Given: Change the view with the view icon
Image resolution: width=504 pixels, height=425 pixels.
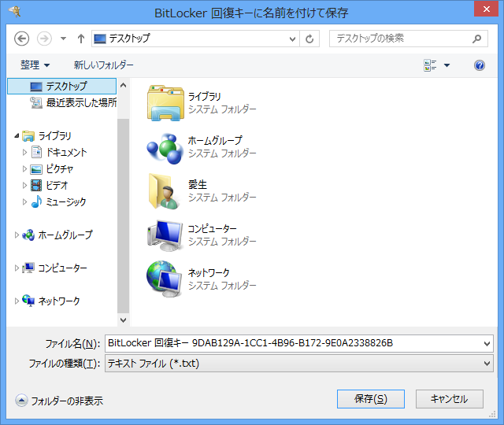Looking at the screenshot, I should 430,65.
